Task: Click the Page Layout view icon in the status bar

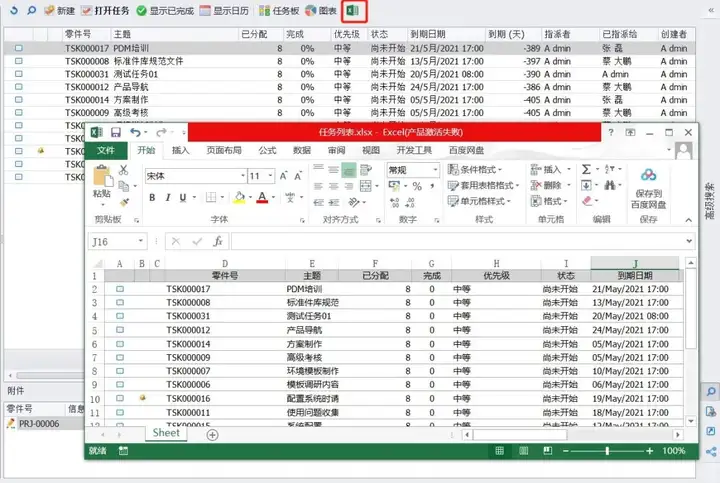Action: (523, 451)
